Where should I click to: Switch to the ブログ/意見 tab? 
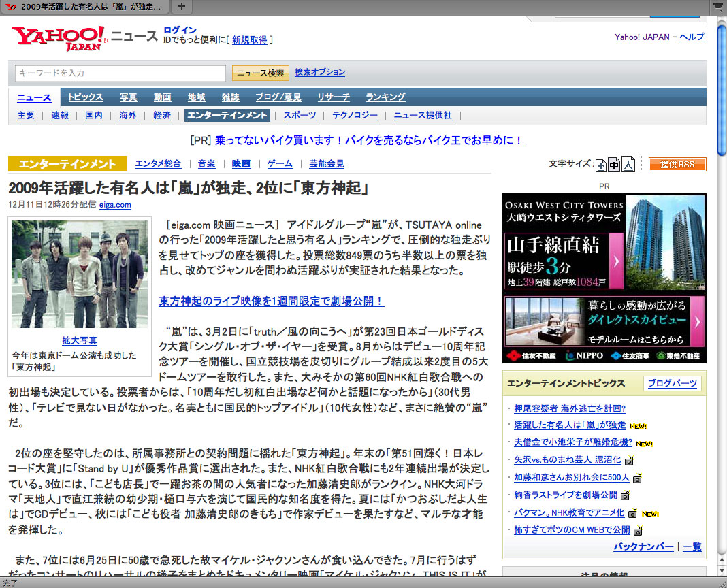(278, 97)
